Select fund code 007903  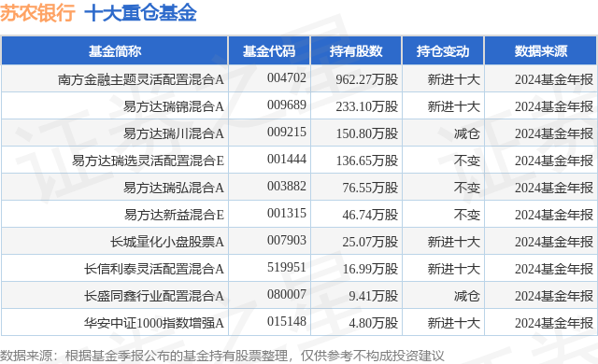pyautogui.click(x=287, y=240)
